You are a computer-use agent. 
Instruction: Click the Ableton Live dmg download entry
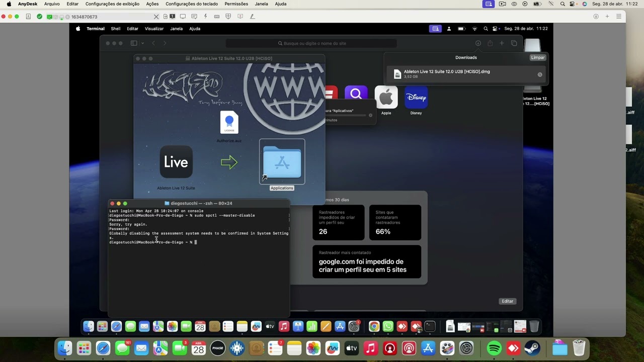point(466,74)
